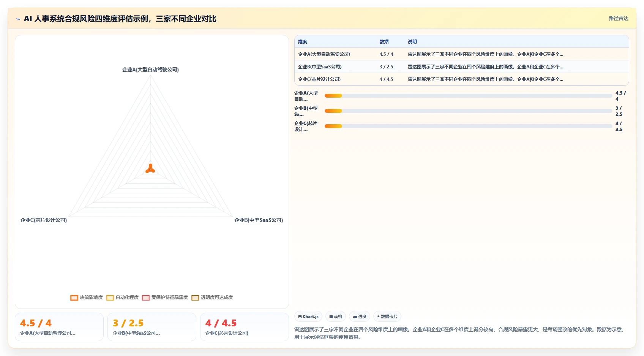Viewport: 644px width, 356px height.
Task: Click the red 受保护特征暴露度 legend color box
Action: pyautogui.click(x=146, y=297)
